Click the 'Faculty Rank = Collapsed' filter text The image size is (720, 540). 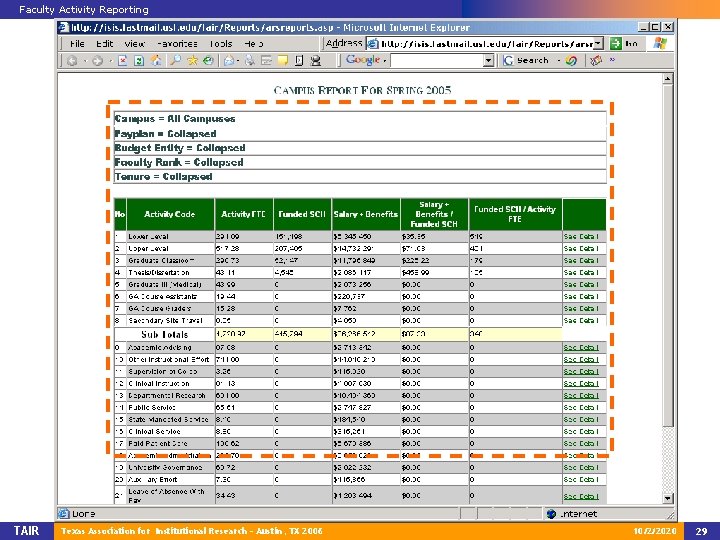[179, 162]
